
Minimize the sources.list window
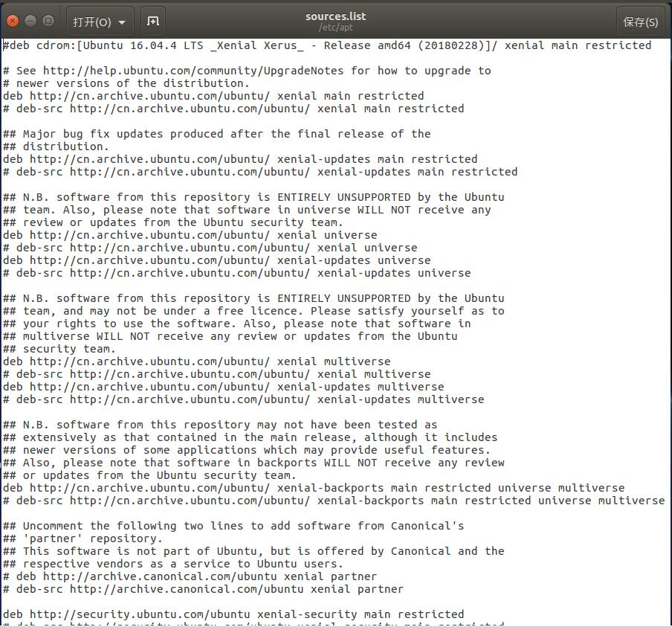tap(30, 21)
